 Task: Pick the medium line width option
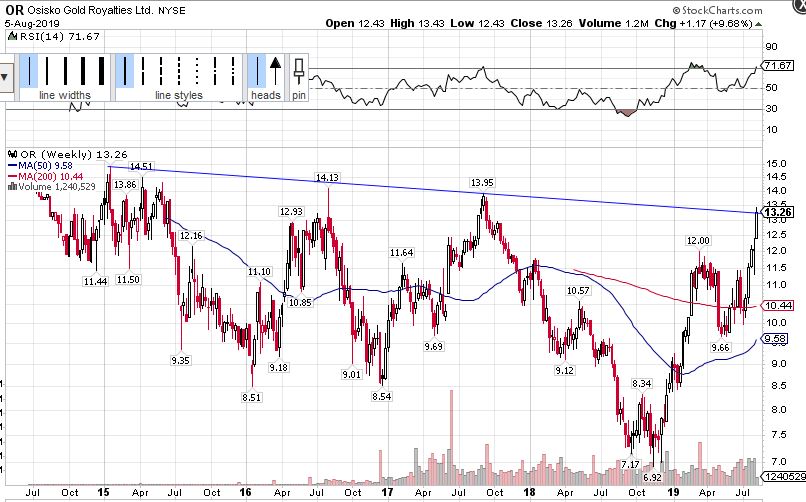65,71
